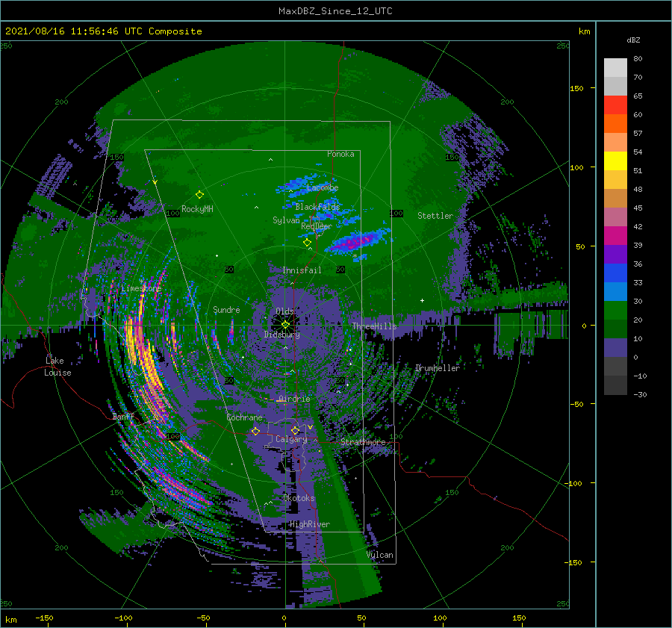Click the Sylvan label
The height and width of the screenshot is (628, 672).
[286, 220]
